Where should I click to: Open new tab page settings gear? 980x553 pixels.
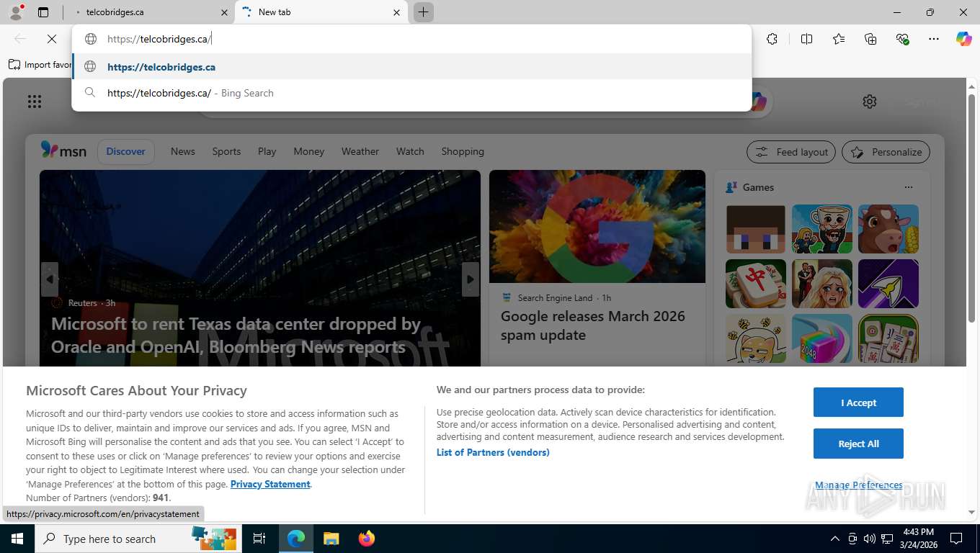[x=870, y=102]
